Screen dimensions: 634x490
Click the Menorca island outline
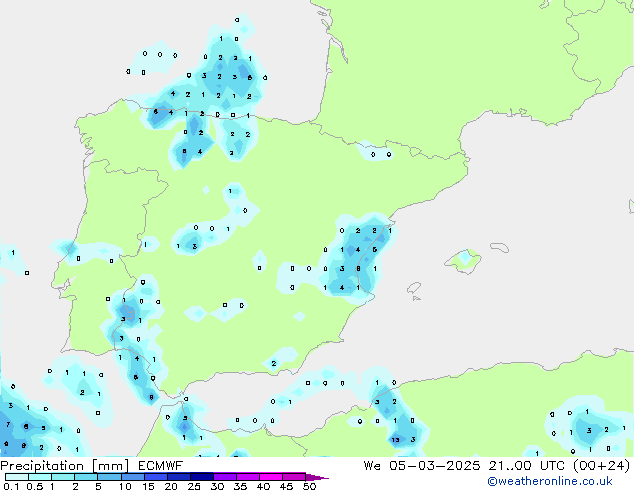500,247
